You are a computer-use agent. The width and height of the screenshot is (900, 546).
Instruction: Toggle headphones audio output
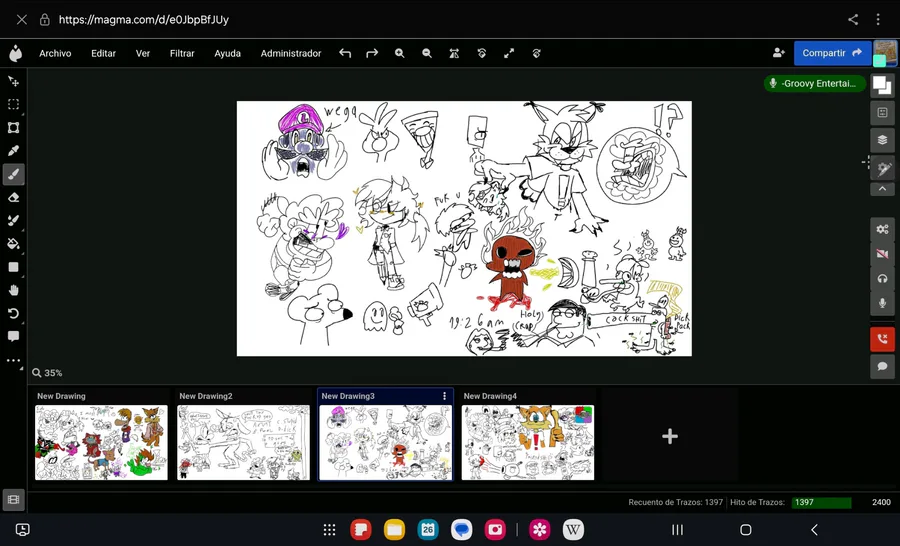pyautogui.click(x=882, y=278)
